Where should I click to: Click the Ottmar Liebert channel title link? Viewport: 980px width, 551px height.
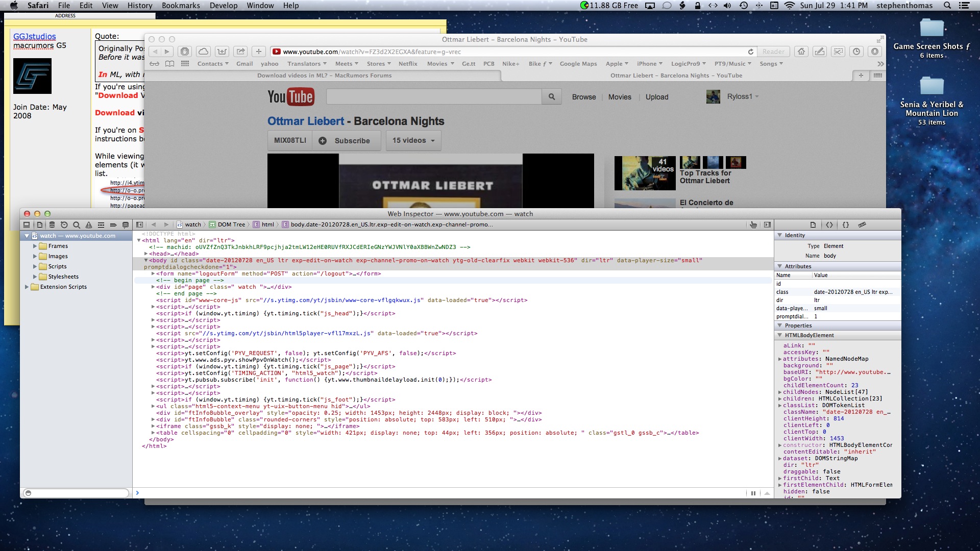(x=306, y=121)
